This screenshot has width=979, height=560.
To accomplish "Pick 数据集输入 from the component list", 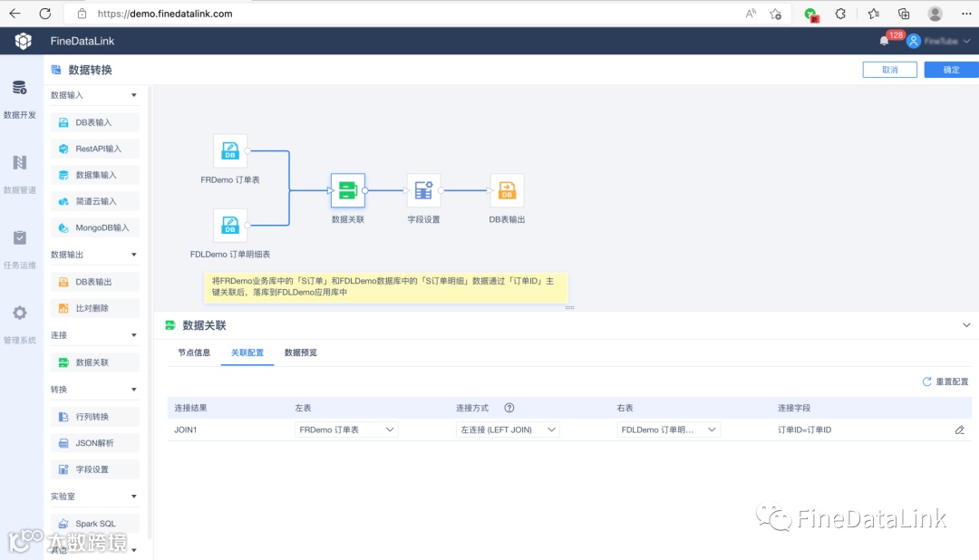I will pos(95,175).
